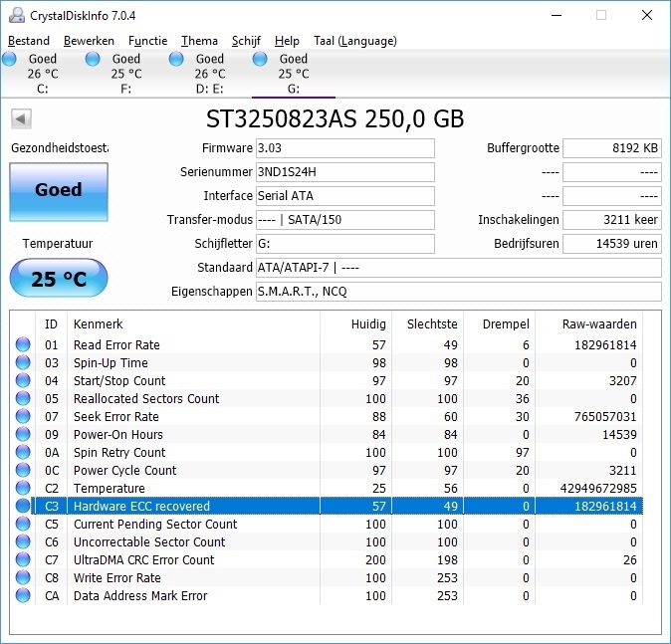Viewport: 671px width, 644px height.
Task: Click status orb of Seek Error Rate row
Action: tap(23, 416)
